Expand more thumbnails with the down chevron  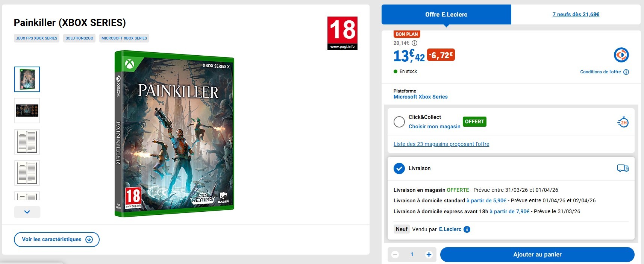pyautogui.click(x=27, y=212)
